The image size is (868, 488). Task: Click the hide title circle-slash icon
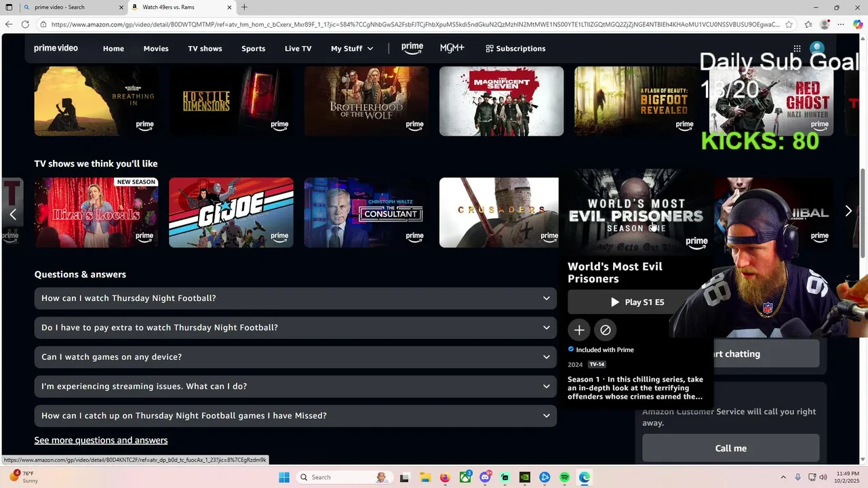(x=606, y=330)
